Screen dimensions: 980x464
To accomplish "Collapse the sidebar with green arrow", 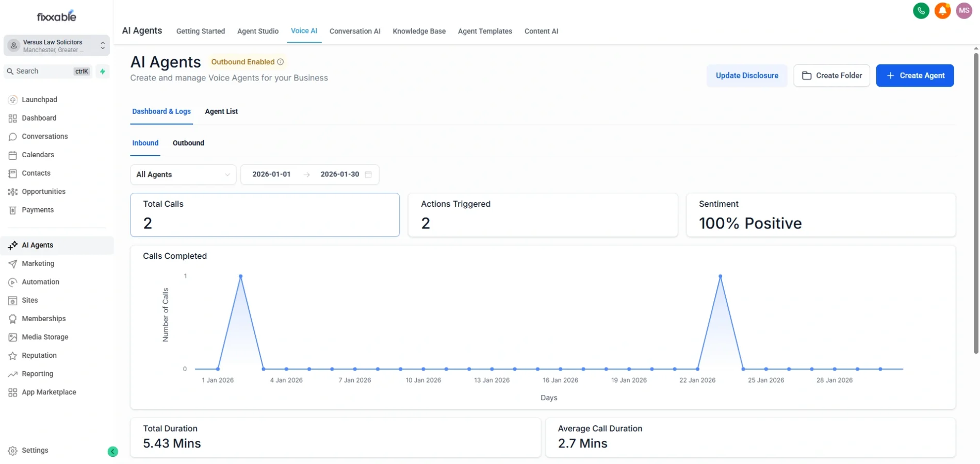I will pos(112,452).
